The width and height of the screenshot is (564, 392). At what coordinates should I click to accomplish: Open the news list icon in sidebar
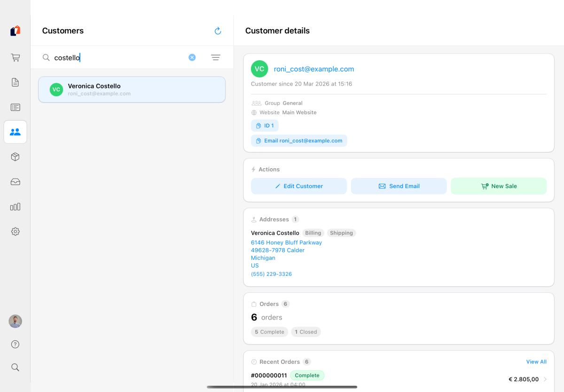tap(15, 107)
